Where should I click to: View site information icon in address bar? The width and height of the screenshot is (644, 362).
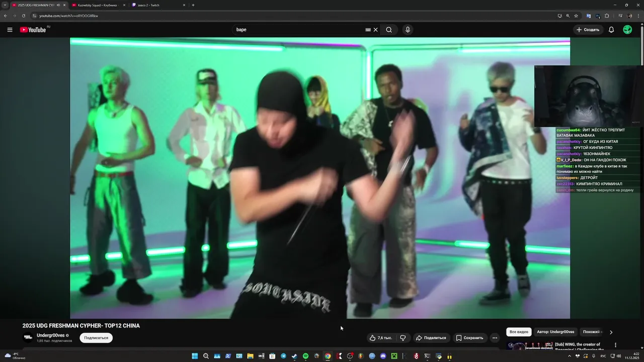34,16
